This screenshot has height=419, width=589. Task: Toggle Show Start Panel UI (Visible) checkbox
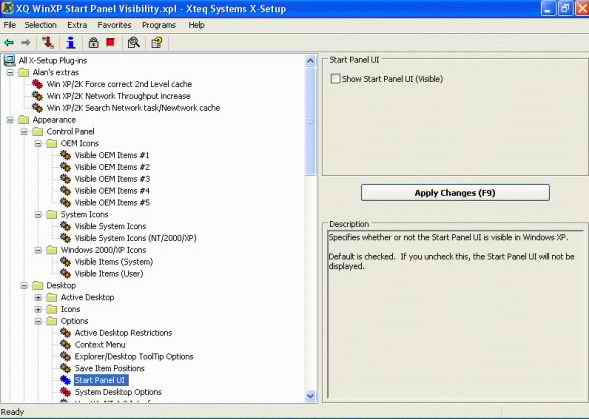(x=335, y=79)
